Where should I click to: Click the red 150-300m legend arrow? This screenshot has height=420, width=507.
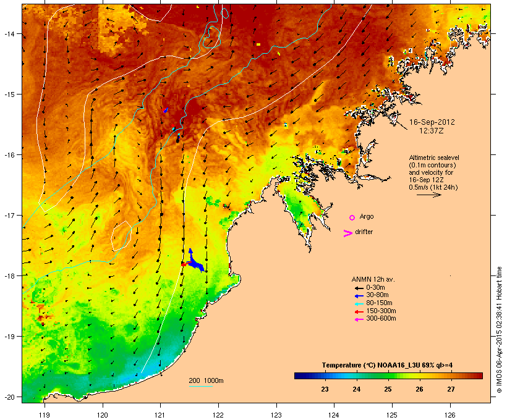coord(359,312)
